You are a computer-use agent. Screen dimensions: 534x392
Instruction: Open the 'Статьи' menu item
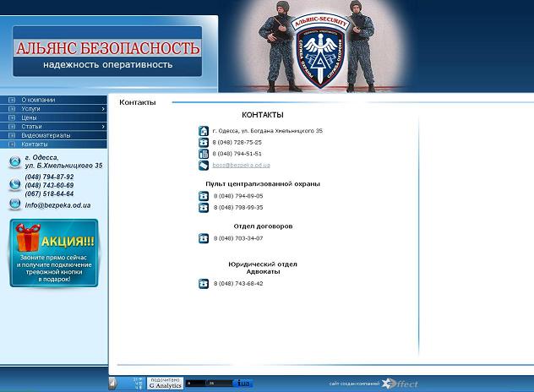click(53, 127)
